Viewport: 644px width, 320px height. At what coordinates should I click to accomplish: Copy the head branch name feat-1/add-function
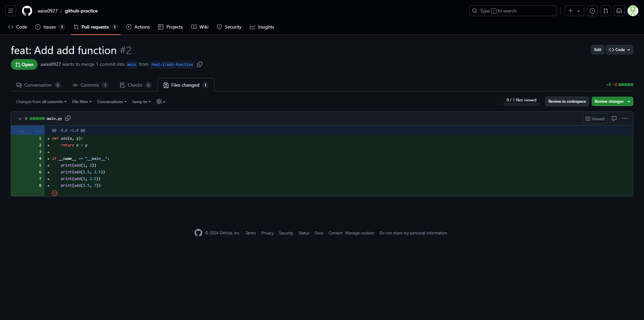(200, 64)
